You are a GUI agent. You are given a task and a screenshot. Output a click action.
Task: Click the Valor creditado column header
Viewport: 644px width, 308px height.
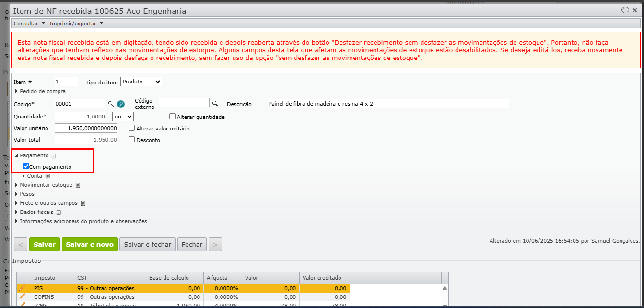tap(371, 278)
